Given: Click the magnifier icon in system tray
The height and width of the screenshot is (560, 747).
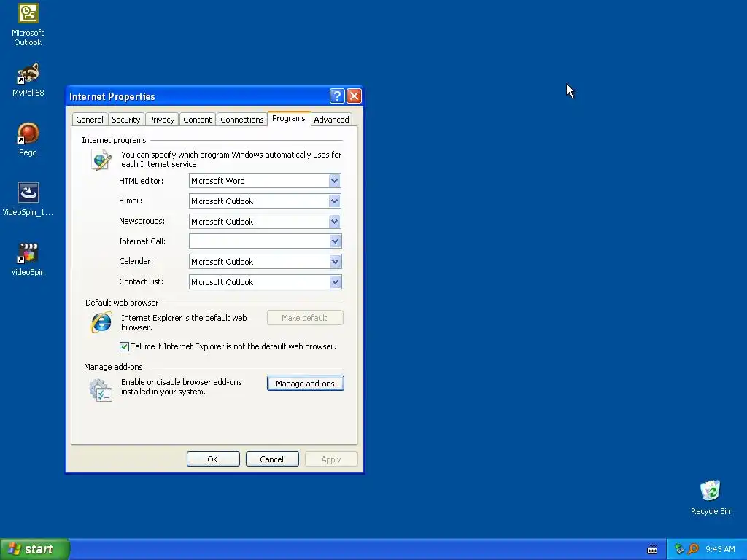Looking at the screenshot, I should [694, 549].
